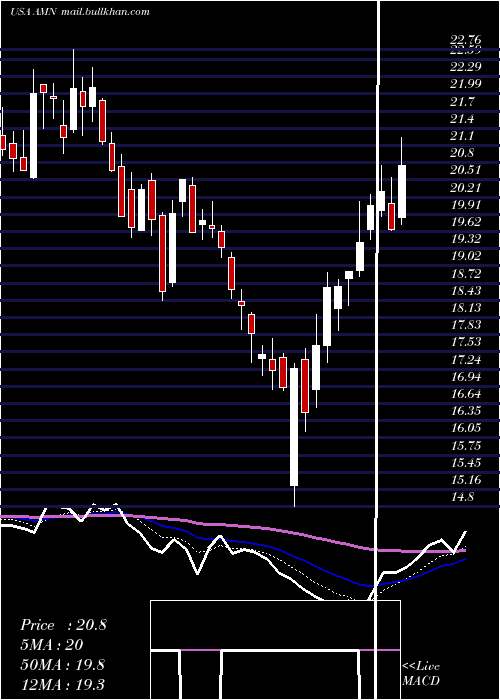Click the 18.13 price axis label
The height and width of the screenshot is (700, 500).
tap(466, 308)
